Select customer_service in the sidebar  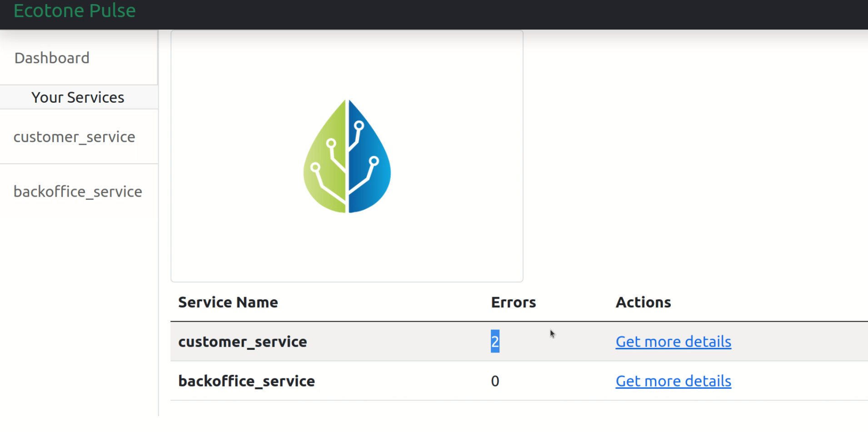[x=75, y=137]
